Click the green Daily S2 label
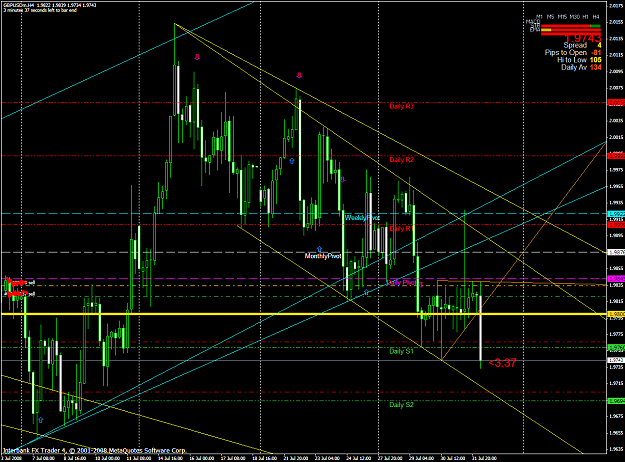625x462 pixels. coord(401,405)
